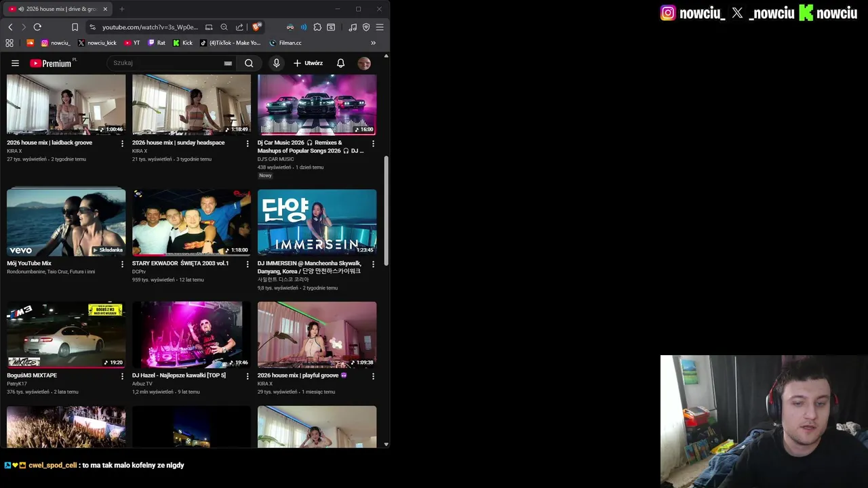Image resolution: width=868 pixels, height=488 pixels.
Task: Click the YouTube search magnifier button
Action: click(249, 63)
